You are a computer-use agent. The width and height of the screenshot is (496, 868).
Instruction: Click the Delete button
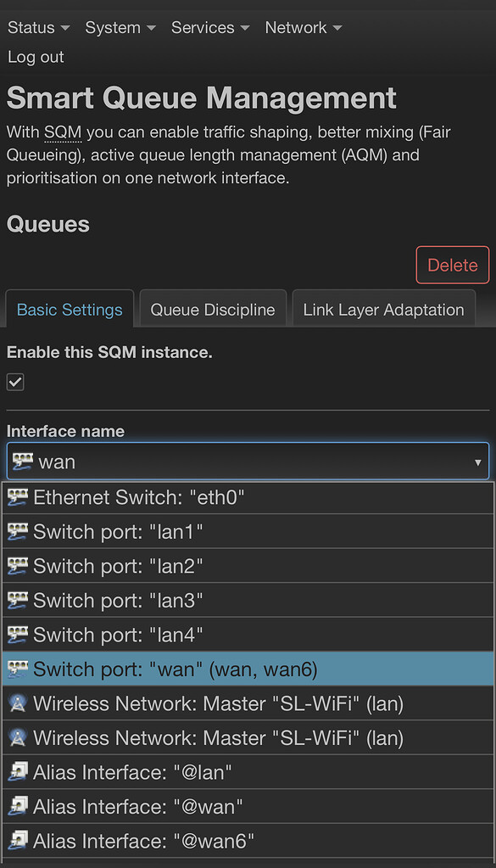point(452,265)
